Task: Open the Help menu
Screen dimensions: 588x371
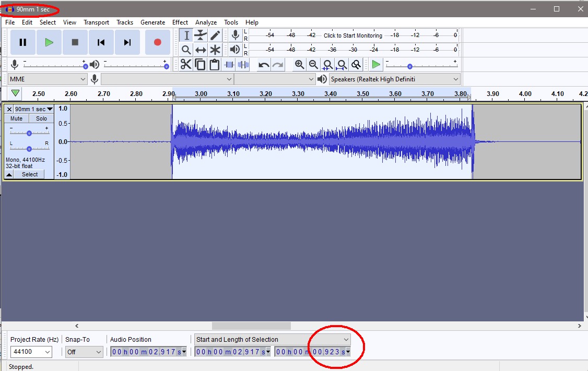Action: tap(252, 22)
